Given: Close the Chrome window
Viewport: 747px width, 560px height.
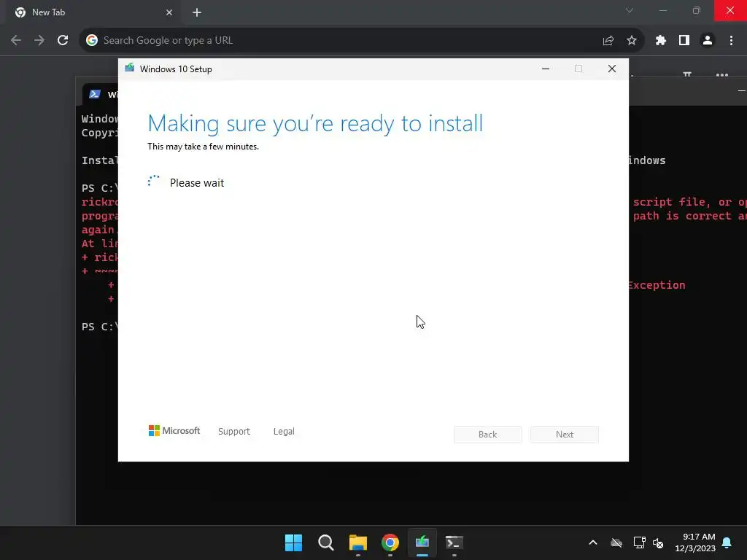Looking at the screenshot, I should (x=730, y=10).
